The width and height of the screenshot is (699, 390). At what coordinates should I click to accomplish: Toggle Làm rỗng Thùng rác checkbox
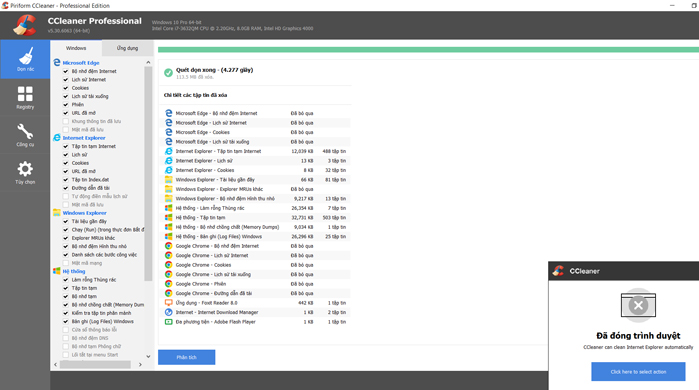pyautogui.click(x=66, y=279)
